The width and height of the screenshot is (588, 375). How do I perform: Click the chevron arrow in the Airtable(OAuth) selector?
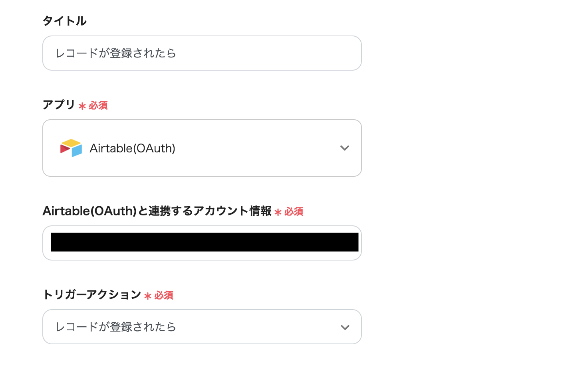tap(344, 148)
